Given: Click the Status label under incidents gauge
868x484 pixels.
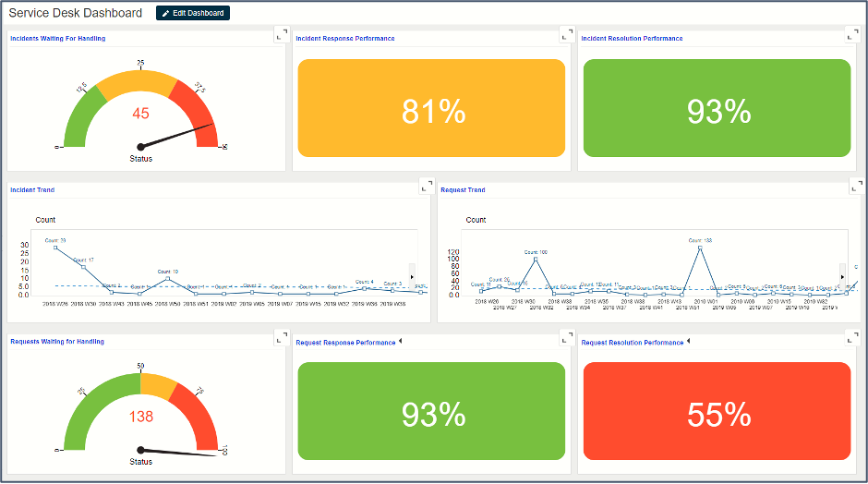Looking at the screenshot, I should 140,158.
